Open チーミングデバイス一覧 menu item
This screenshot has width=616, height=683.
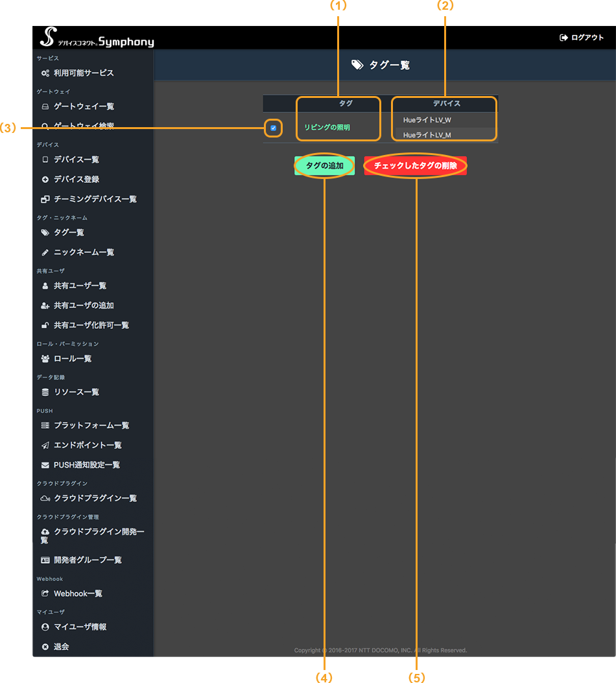coord(95,199)
